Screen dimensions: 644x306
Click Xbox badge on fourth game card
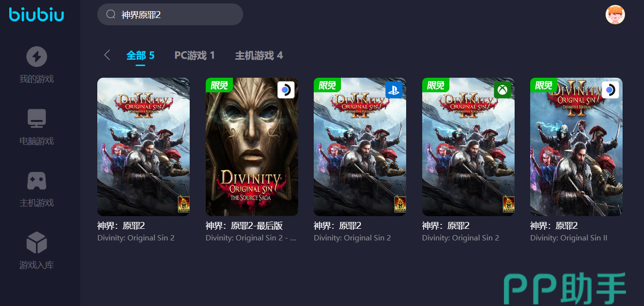[502, 90]
